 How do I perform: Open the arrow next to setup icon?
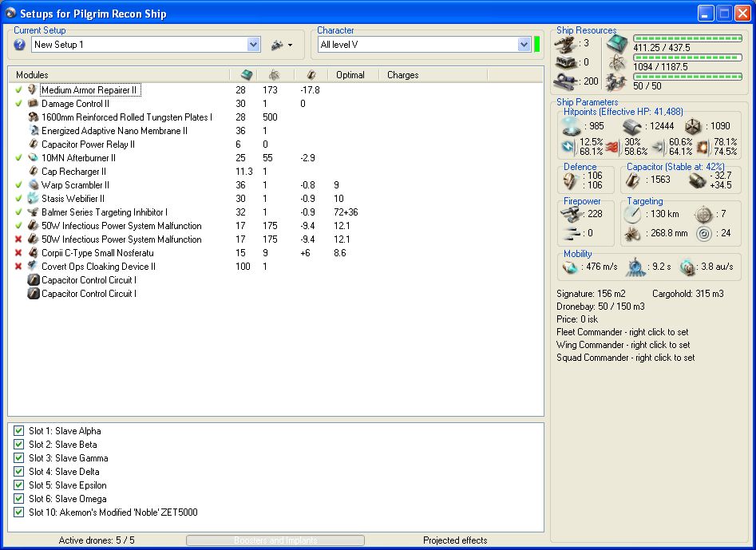coord(290,46)
